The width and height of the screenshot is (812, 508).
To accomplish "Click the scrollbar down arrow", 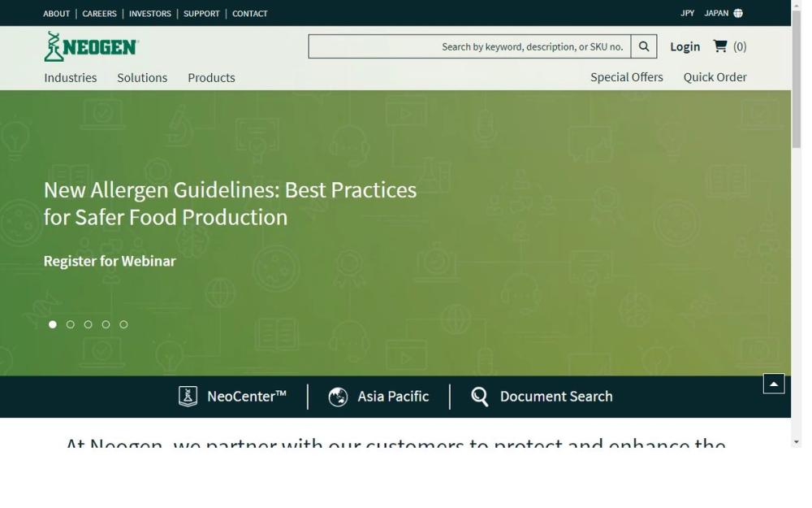I will [797, 442].
